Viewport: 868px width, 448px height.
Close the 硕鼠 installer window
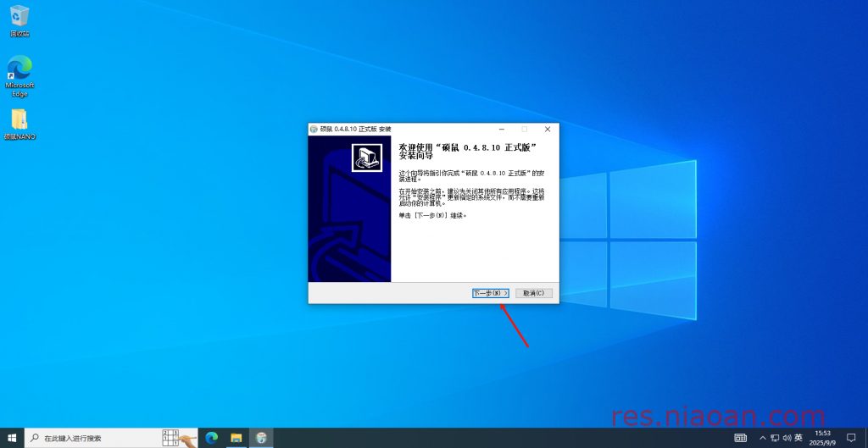[548, 129]
